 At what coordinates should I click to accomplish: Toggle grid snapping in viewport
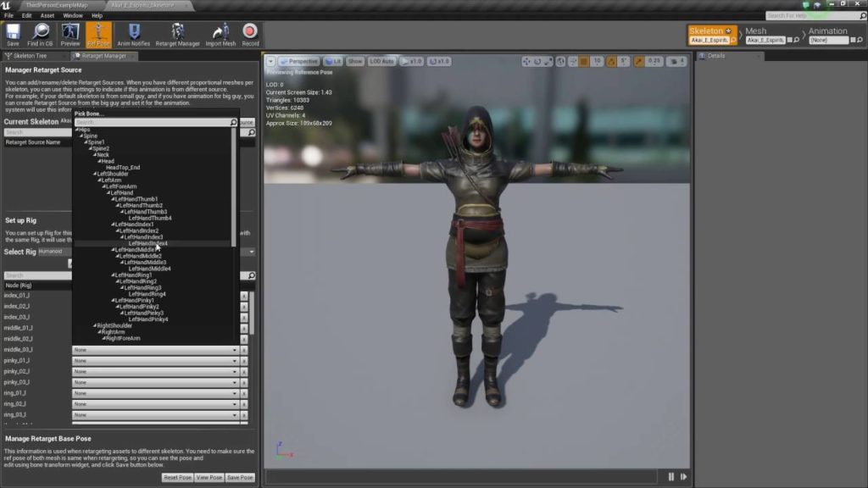pos(584,61)
